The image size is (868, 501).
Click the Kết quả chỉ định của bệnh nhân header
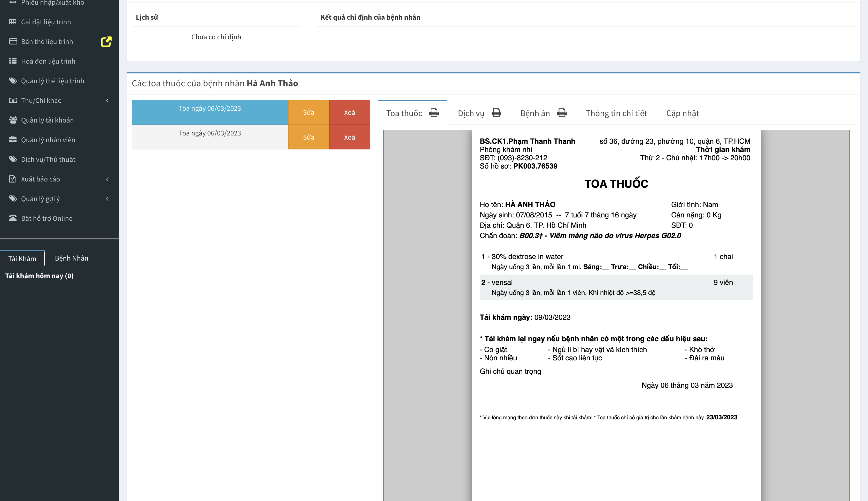[370, 17]
